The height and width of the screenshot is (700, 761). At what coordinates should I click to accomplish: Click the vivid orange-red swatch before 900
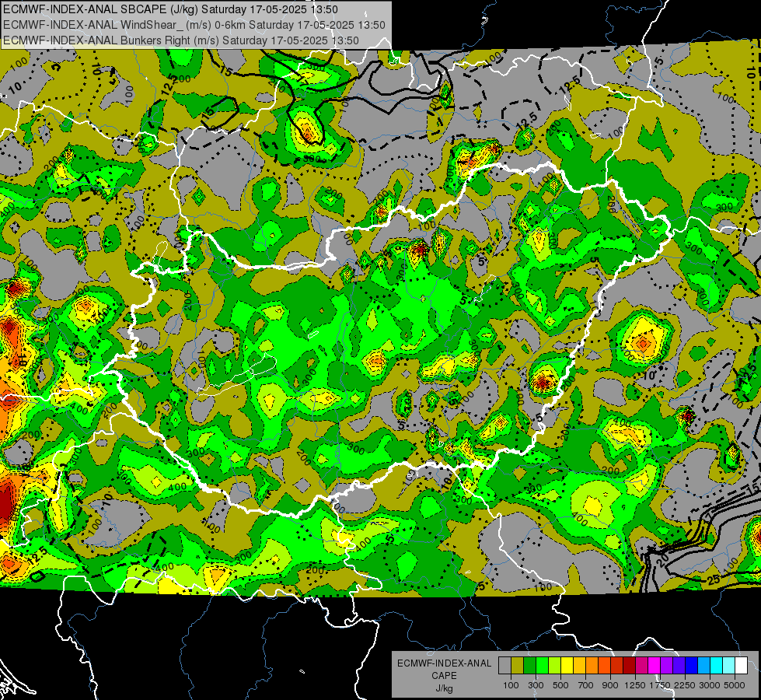pyautogui.click(x=604, y=666)
